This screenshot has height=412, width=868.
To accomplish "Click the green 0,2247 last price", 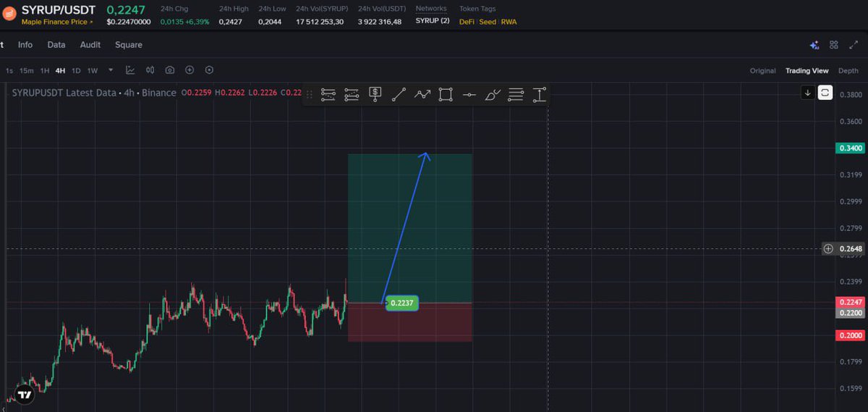I will 126,9.
